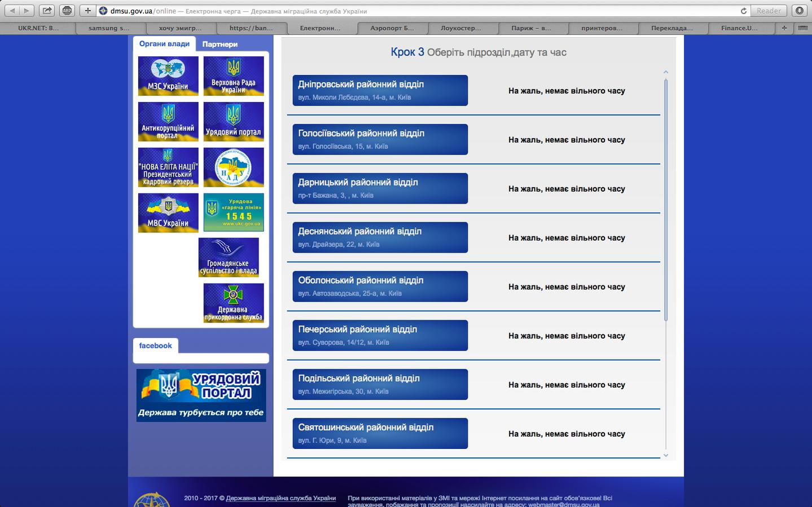Image resolution: width=812 pixels, height=507 pixels.
Task: Open a new tab with plus button
Action: 784,28
